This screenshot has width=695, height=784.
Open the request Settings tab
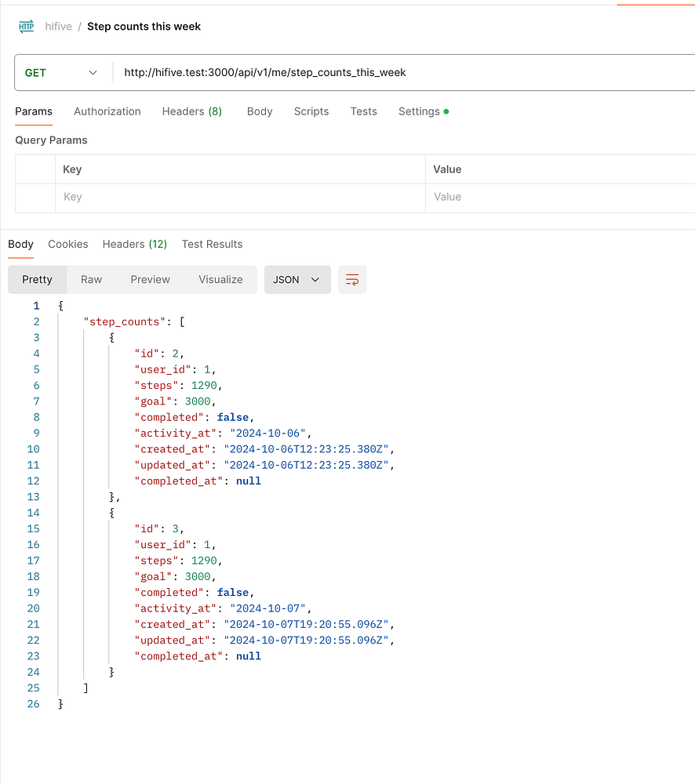419,111
